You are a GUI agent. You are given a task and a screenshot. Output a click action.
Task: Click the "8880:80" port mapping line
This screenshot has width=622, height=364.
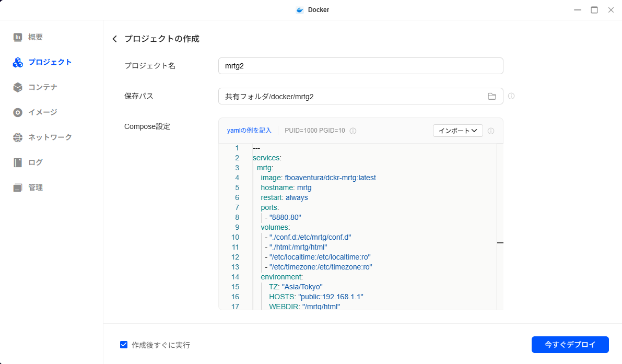click(283, 217)
